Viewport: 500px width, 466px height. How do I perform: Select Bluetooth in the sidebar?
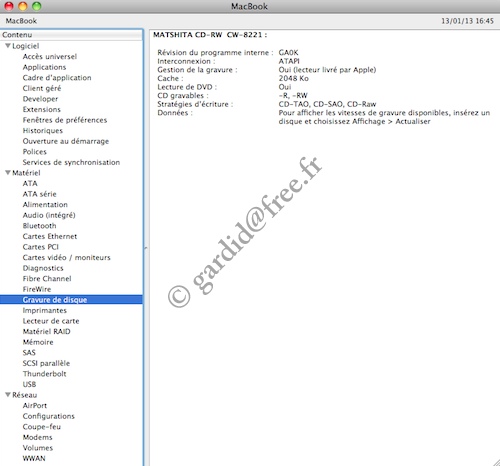pyautogui.click(x=39, y=226)
